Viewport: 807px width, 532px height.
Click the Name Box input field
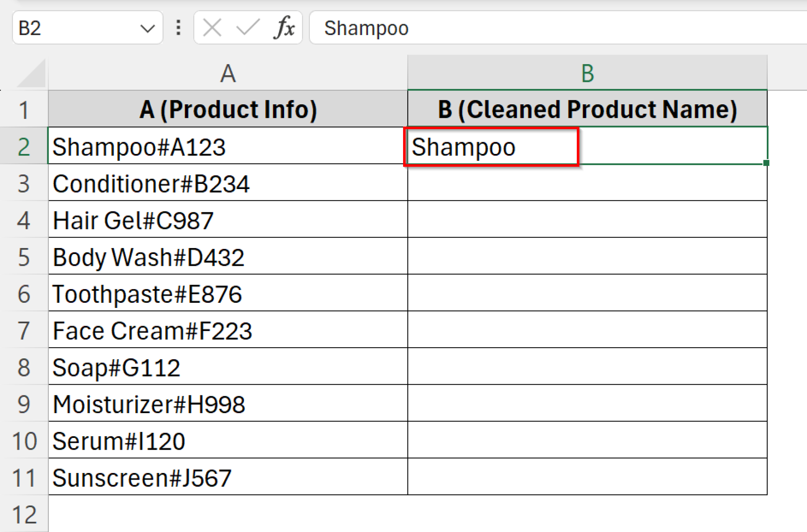71,28
